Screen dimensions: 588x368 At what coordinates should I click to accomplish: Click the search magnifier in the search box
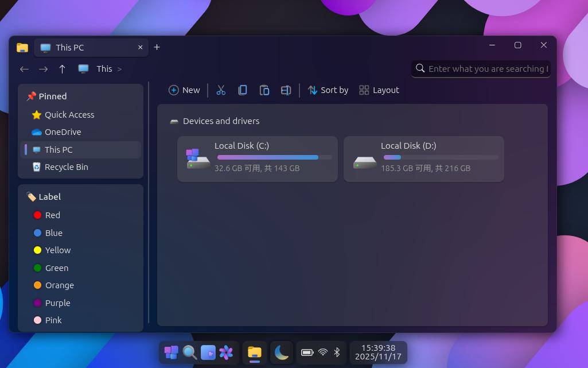tap(420, 68)
